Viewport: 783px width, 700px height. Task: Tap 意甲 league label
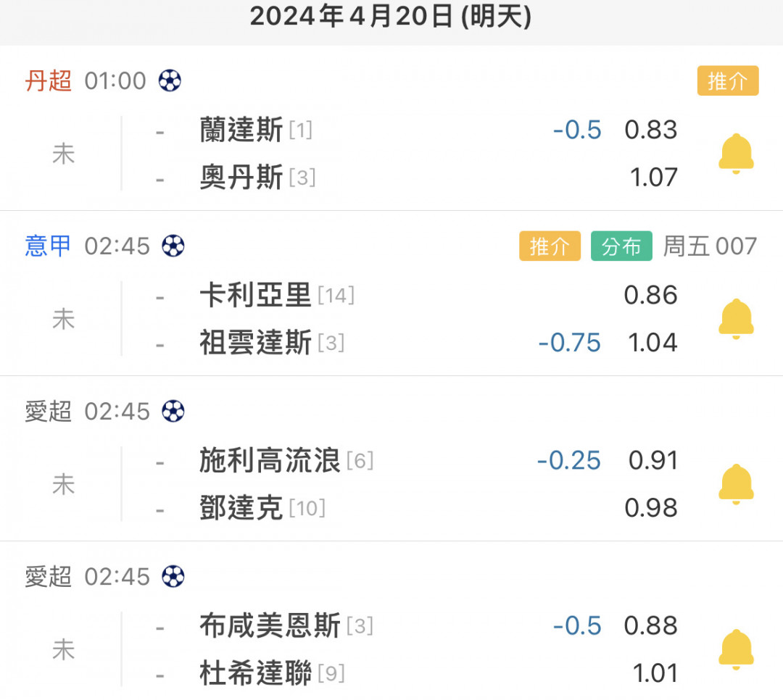pos(49,246)
